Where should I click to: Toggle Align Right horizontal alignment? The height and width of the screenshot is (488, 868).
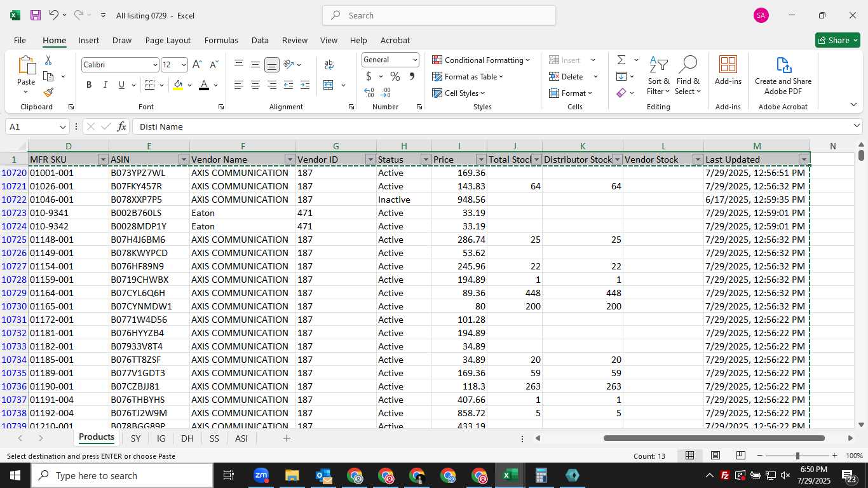[x=272, y=85]
